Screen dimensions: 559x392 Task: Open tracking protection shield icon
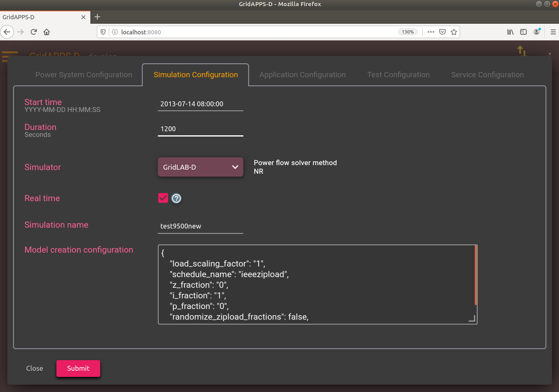tap(103, 32)
